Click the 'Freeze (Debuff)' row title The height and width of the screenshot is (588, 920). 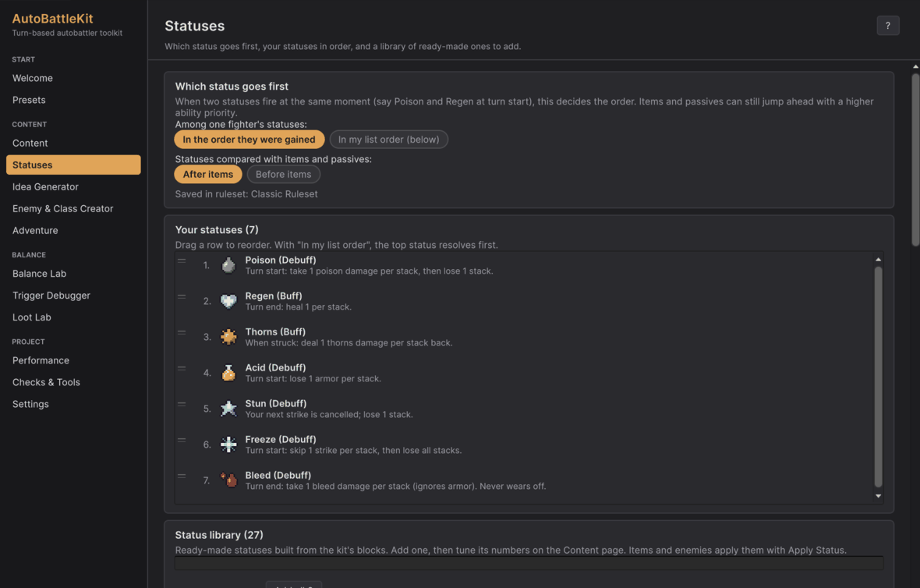[x=281, y=439]
